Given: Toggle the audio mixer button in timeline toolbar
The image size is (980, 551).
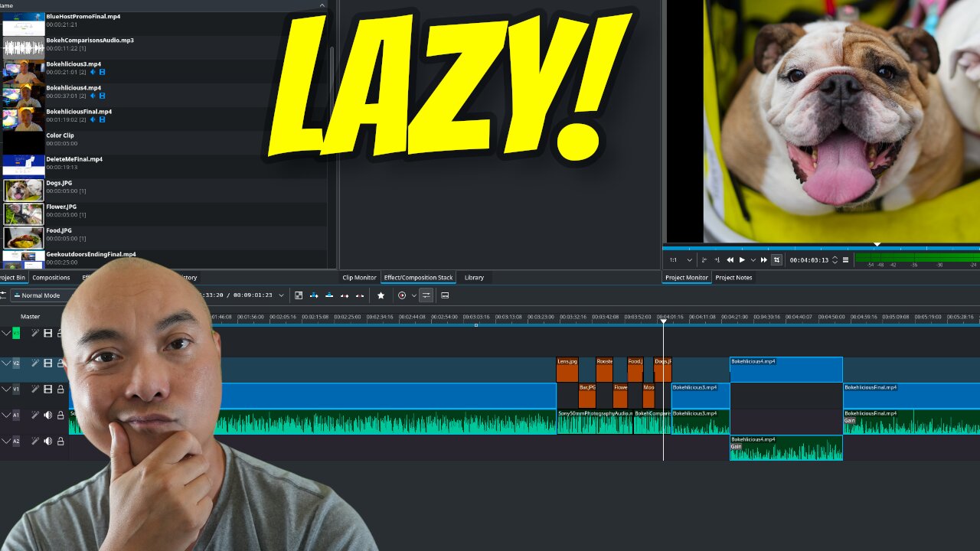Looking at the screenshot, I should pyautogui.click(x=426, y=295).
